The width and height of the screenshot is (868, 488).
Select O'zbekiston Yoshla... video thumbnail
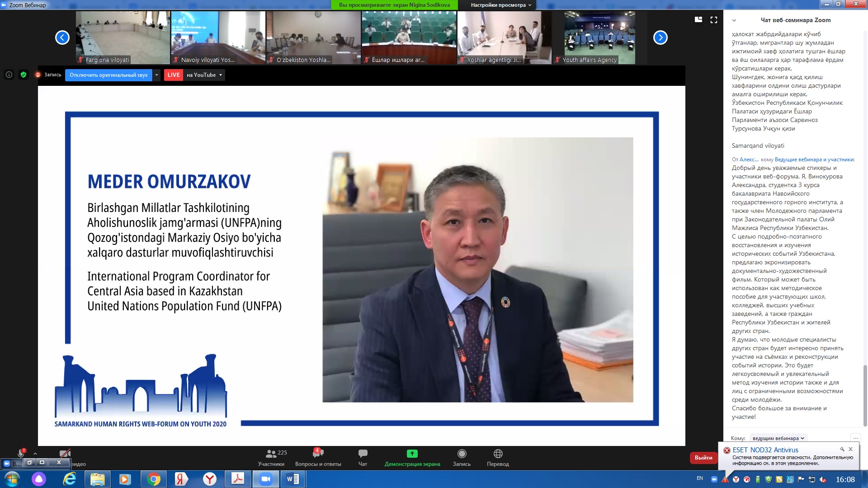313,38
